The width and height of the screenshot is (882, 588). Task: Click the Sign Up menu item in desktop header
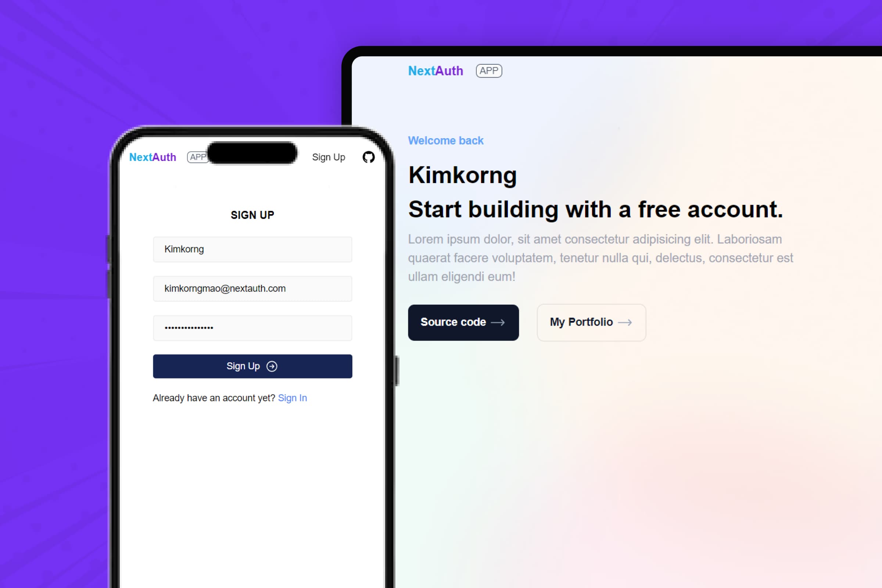[x=328, y=157]
